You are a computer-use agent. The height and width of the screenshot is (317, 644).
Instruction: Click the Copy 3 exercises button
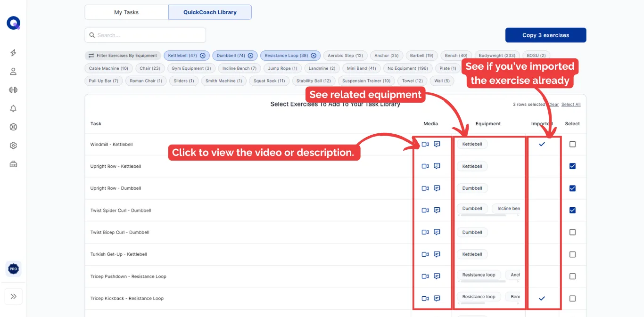click(x=545, y=35)
